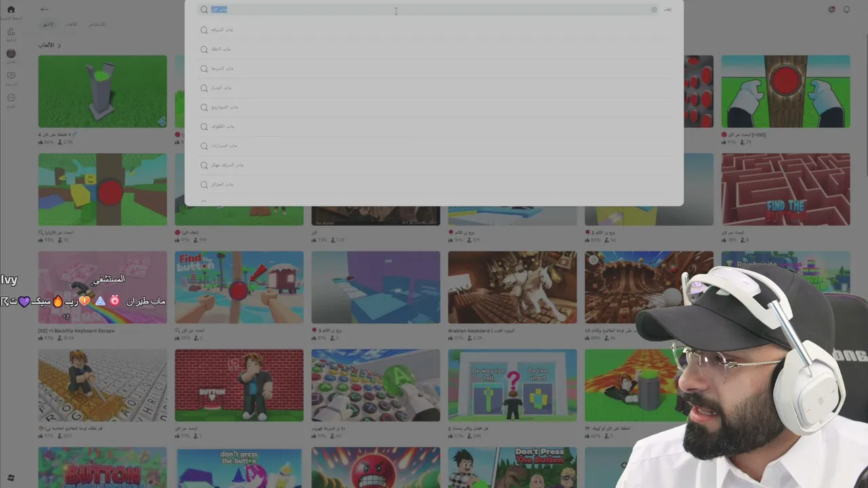Expand the الألعاب section header chevron
Image resolution: width=868 pixels, height=488 pixels.
pyautogui.click(x=59, y=45)
